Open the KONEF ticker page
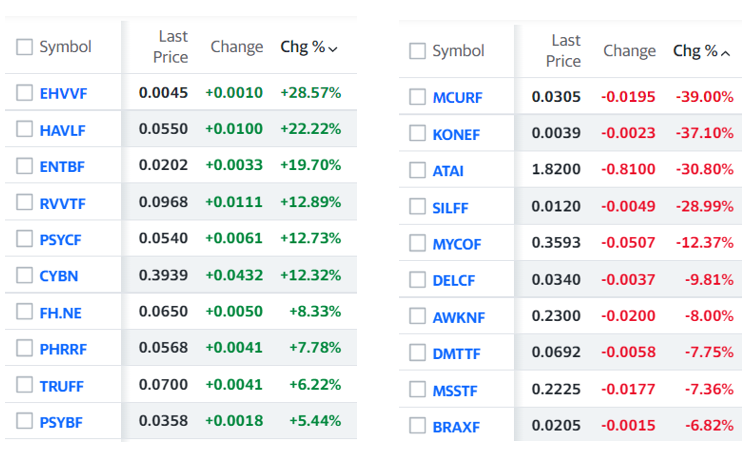Screen dimensions: 748x451 tap(456, 135)
